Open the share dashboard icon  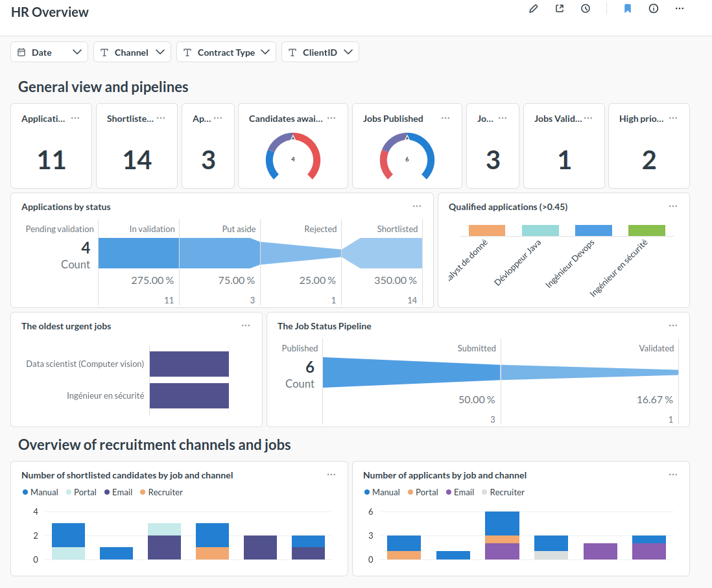560,9
